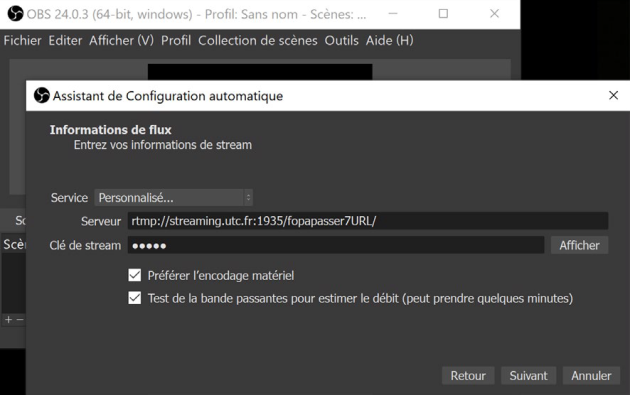Screen dimensions: 630x395
Task: Maximize the OBS main window
Action: coord(443,14)
